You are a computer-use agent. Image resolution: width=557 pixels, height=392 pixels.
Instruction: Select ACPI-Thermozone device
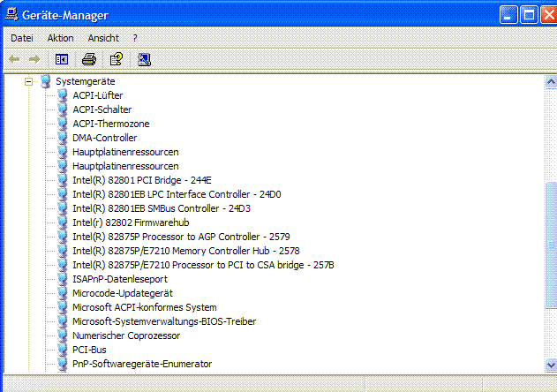tap(111, 124)
